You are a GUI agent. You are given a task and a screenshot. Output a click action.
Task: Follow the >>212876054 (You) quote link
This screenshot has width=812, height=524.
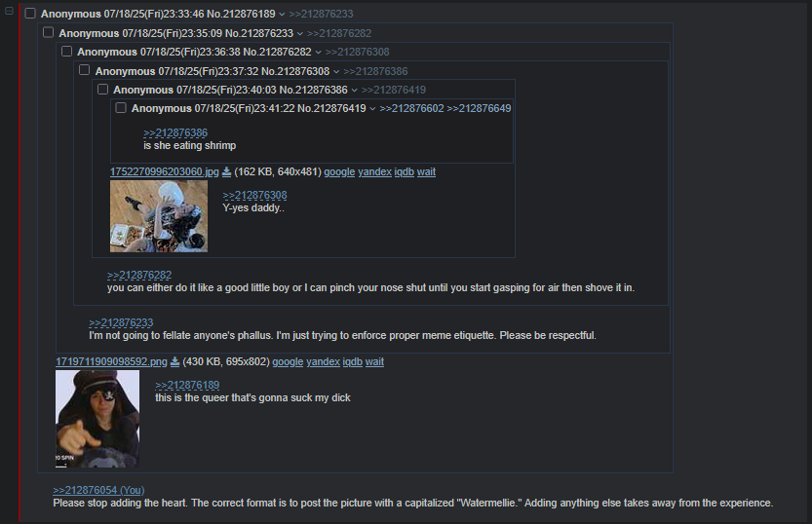98,490
